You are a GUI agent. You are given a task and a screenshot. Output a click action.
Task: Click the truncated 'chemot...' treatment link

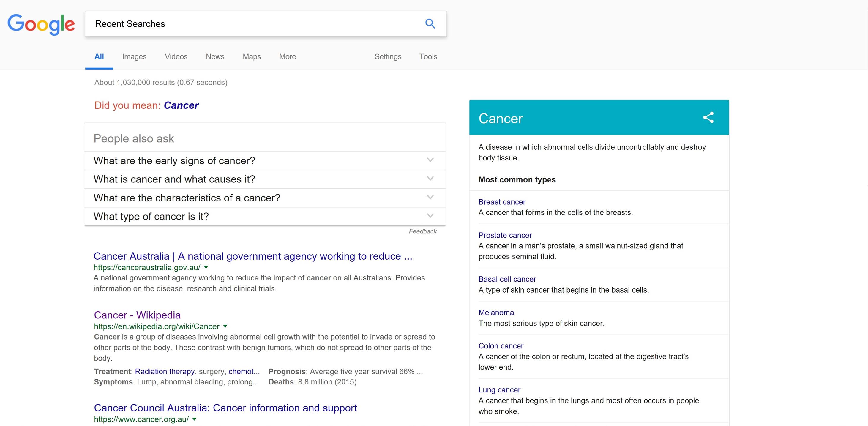click(x=244, y=371)
